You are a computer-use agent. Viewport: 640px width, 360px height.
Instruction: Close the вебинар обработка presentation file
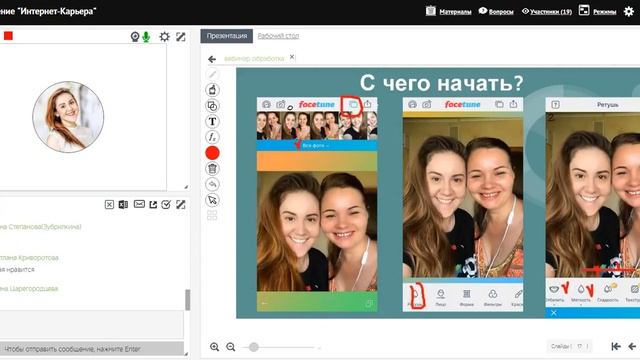point(292,57)
